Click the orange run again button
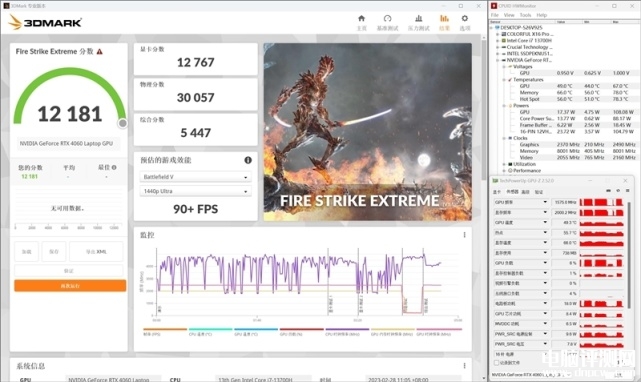Viewport: 641px width, 382px height. point(70,285)
